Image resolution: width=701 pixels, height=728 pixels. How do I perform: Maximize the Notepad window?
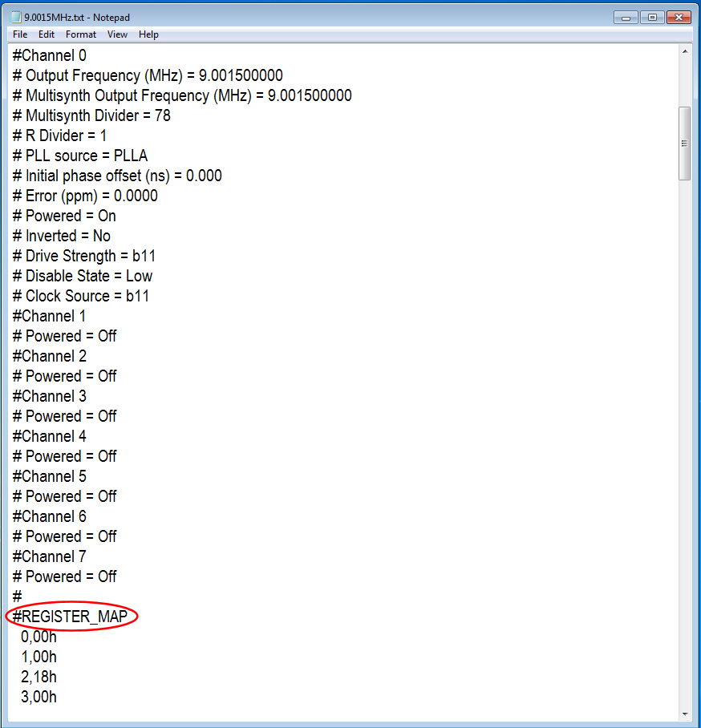652,17
